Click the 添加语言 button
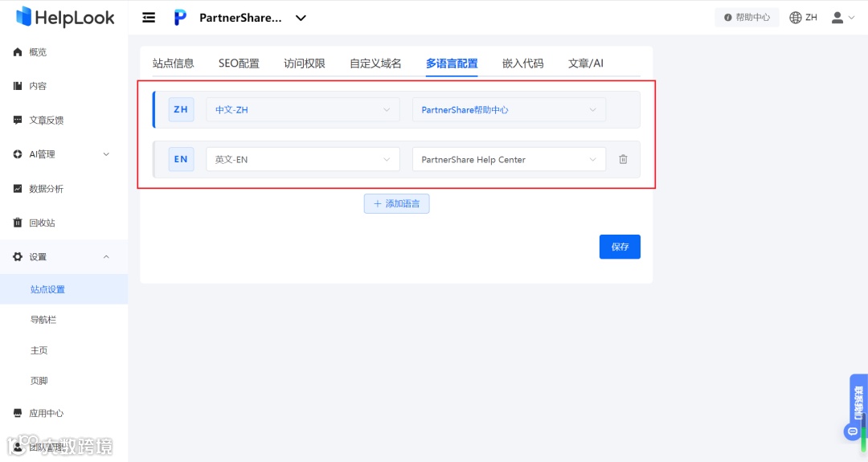Screen dimensions: 868x462 coord(396,203)
